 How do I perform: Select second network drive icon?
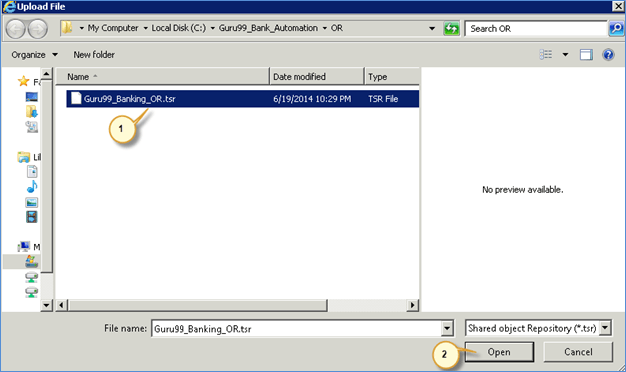tap(32, 292)
